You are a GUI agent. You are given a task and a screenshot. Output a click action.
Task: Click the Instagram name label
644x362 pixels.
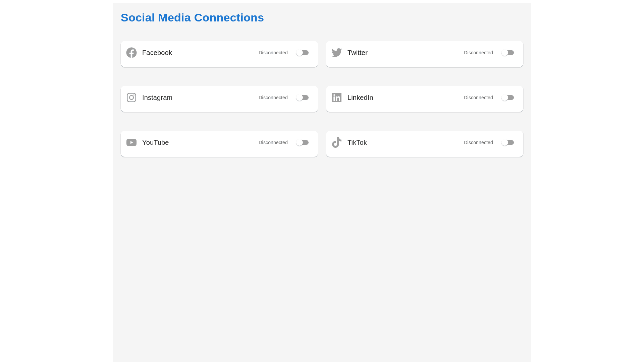(157, 98)
